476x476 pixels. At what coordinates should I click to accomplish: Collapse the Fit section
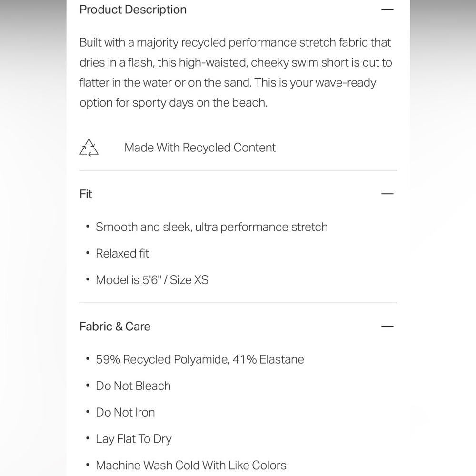[387, 194]
